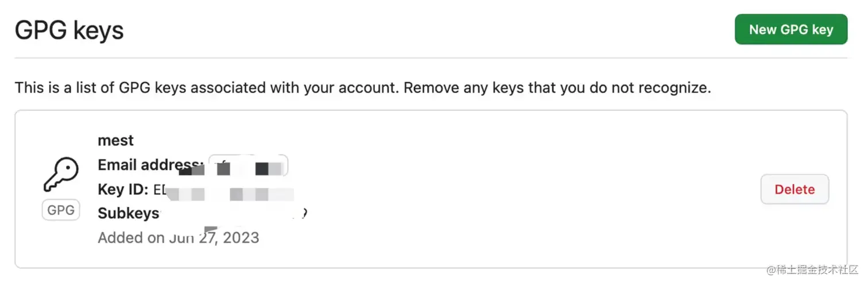
Task: Delete the mest GPG key
Action: click(794, 189)
